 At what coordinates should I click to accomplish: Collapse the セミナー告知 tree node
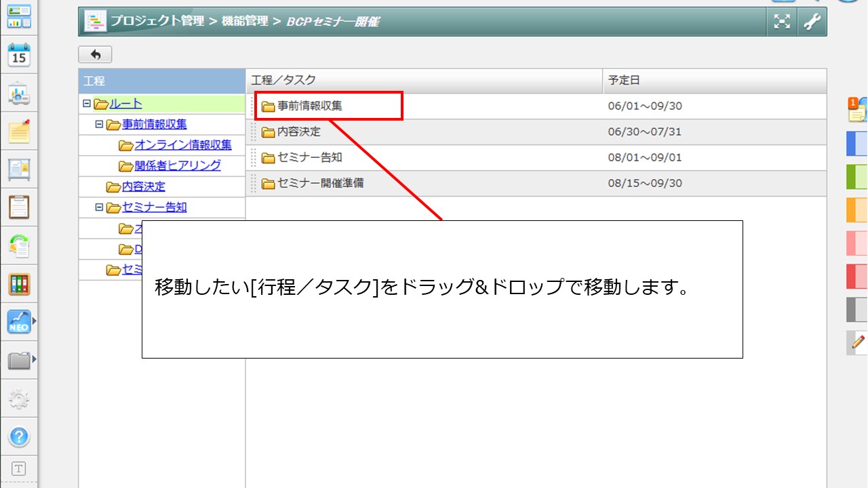99,207
